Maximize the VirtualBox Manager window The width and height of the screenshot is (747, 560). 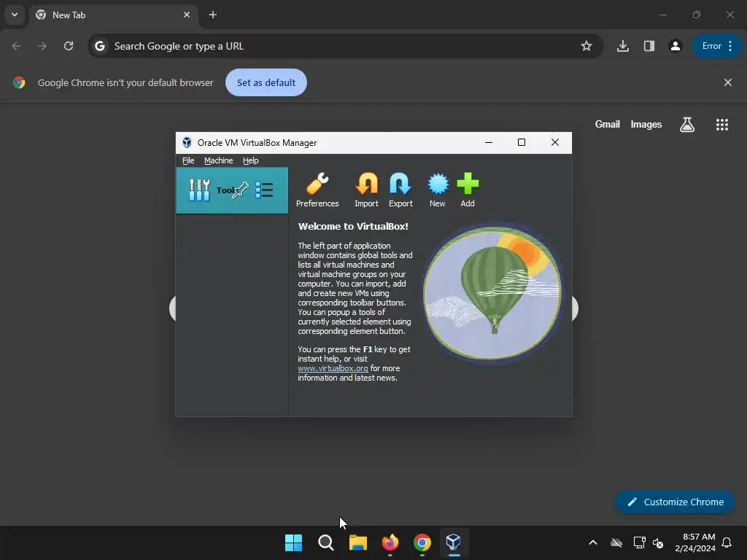point(522,142)
